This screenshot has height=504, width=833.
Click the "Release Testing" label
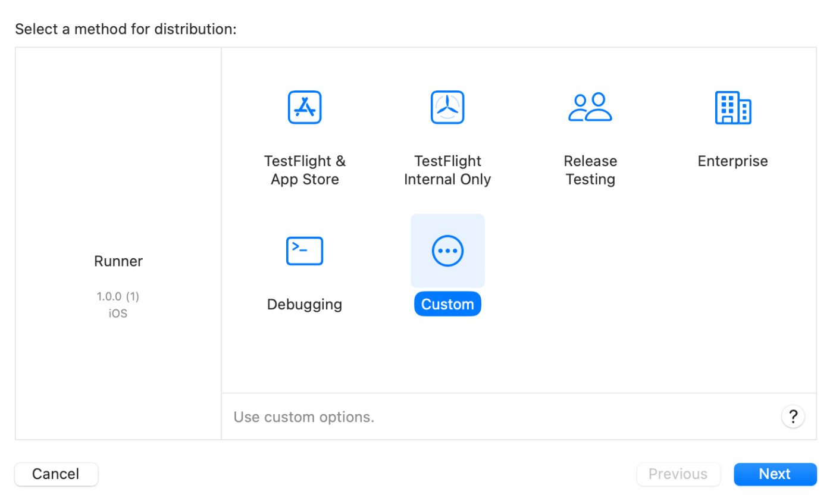590,170
